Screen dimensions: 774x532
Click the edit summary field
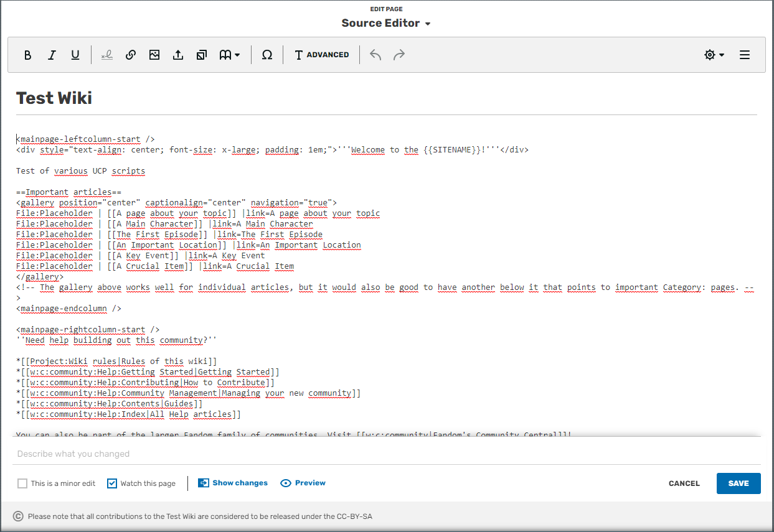click(387, 454)
